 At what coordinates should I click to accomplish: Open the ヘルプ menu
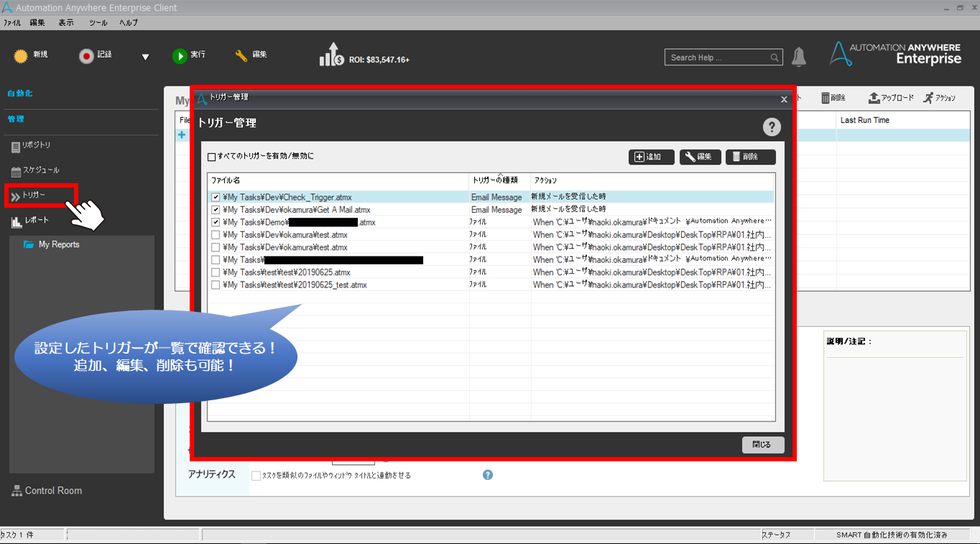click(x=129, y=23)
